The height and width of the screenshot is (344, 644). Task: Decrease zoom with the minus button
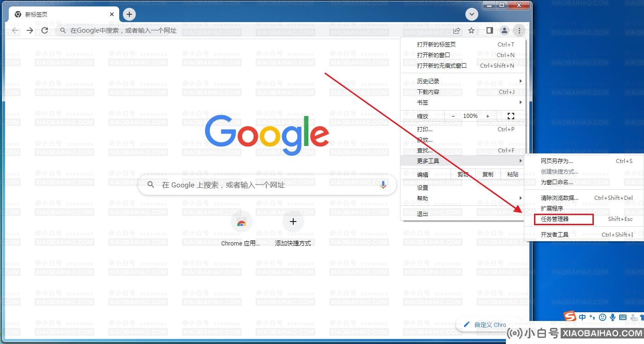[453, 116]
